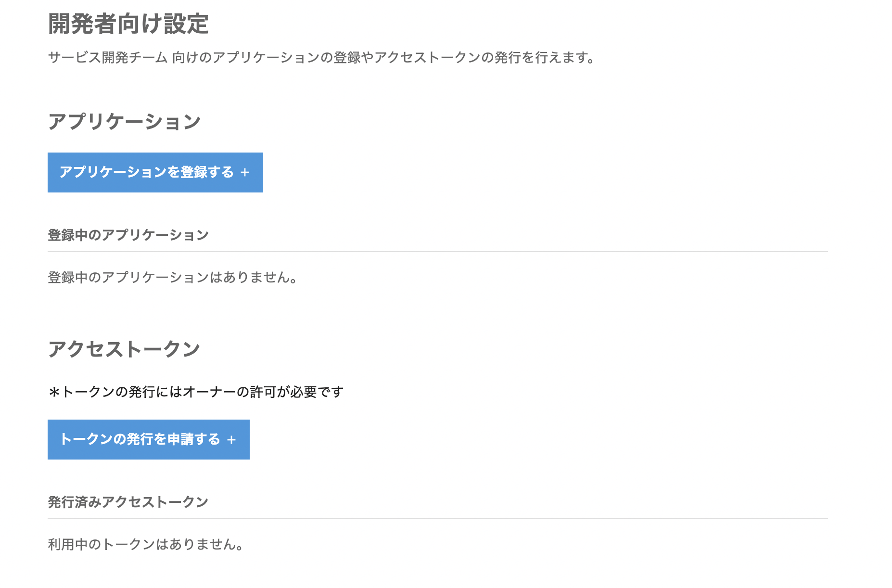Click the 利用中のトークンはありません empty message
892x588 pixels.
click(146, 544)
